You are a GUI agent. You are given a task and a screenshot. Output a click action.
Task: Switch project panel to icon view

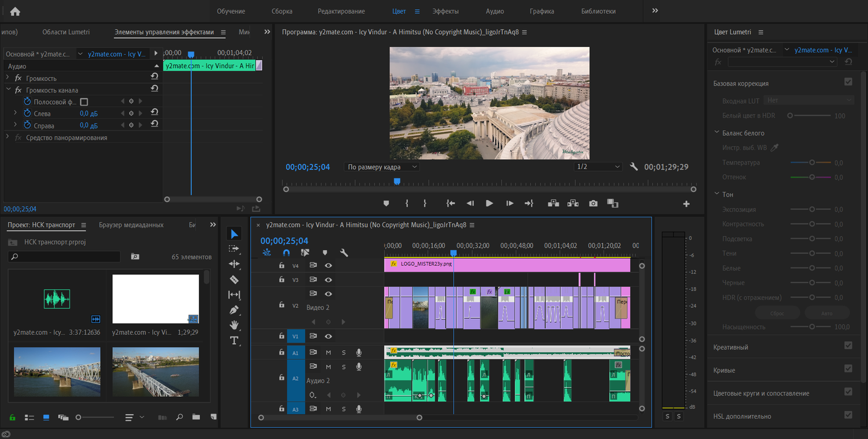click(46, 417)
